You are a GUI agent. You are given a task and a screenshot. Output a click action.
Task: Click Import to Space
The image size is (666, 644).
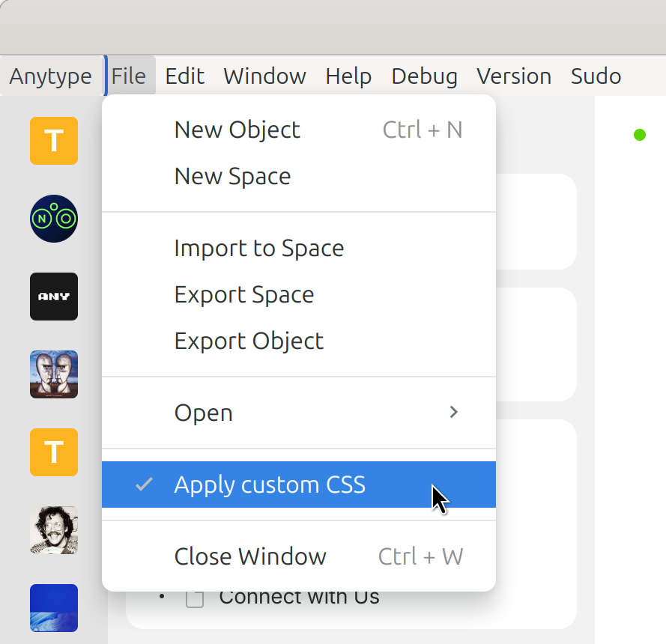pos(258,248)
